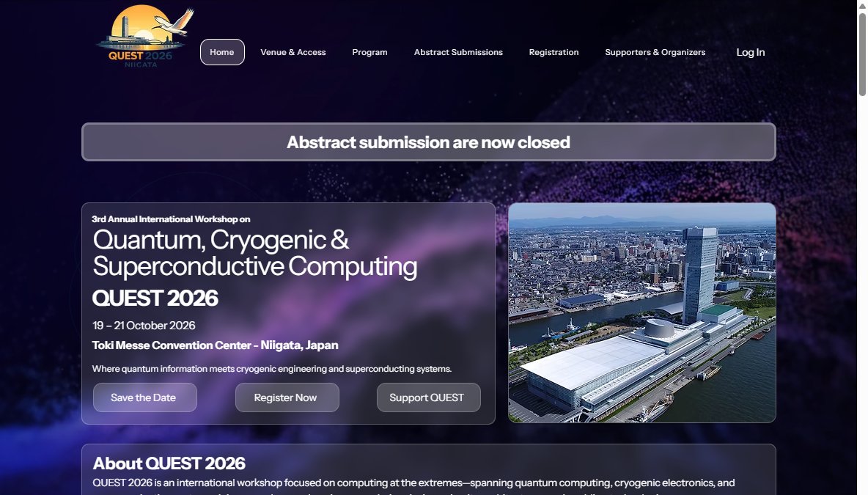Click the scrollbar up arrow
This screenshot has height=495, width=868.
pos(862,4)
